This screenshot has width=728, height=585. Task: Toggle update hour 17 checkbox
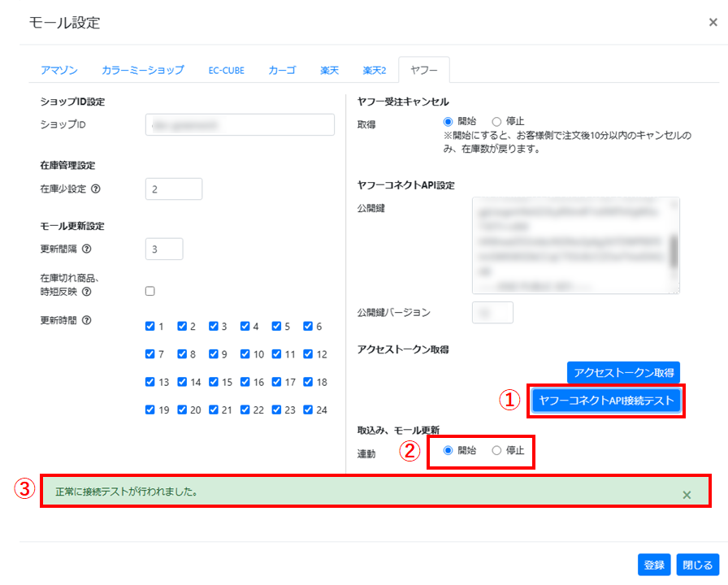(x=277, y=382)
